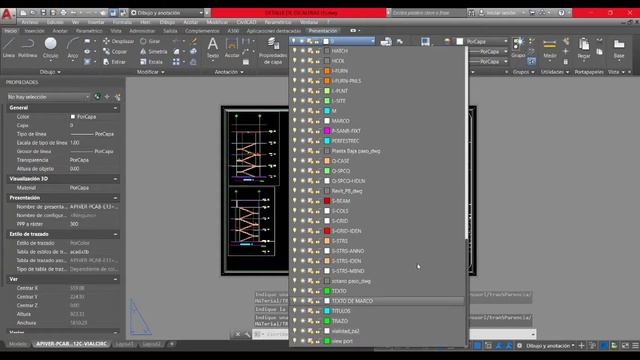The image size is (640, 360).
Task: Toggle lock icon for layer S-GRID
Action: click(318, 221)
